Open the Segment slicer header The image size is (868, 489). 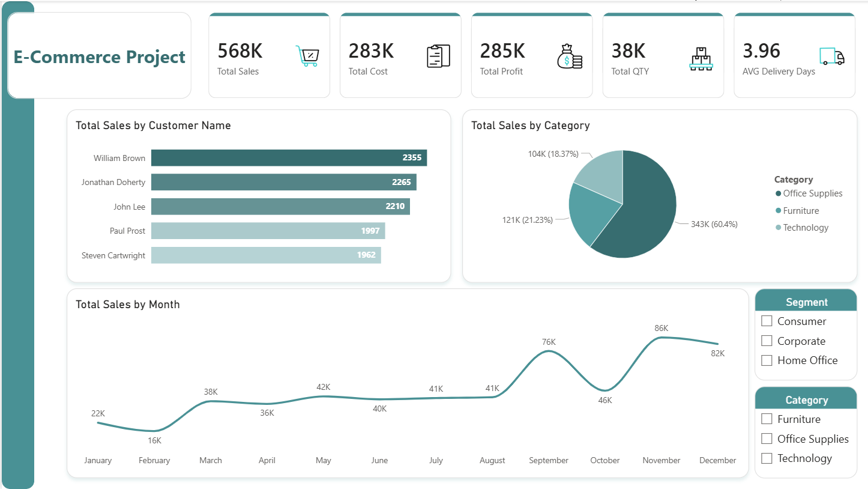[x=806, y=300]
